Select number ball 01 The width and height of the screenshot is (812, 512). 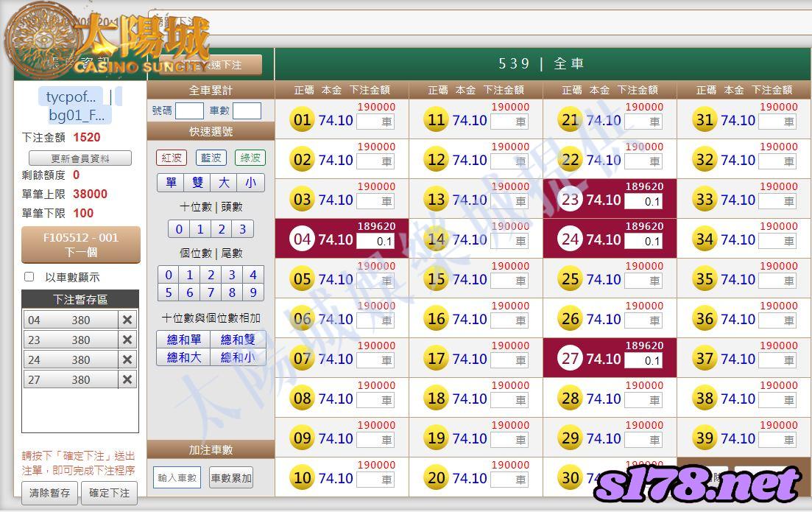[x=302, y=119]
